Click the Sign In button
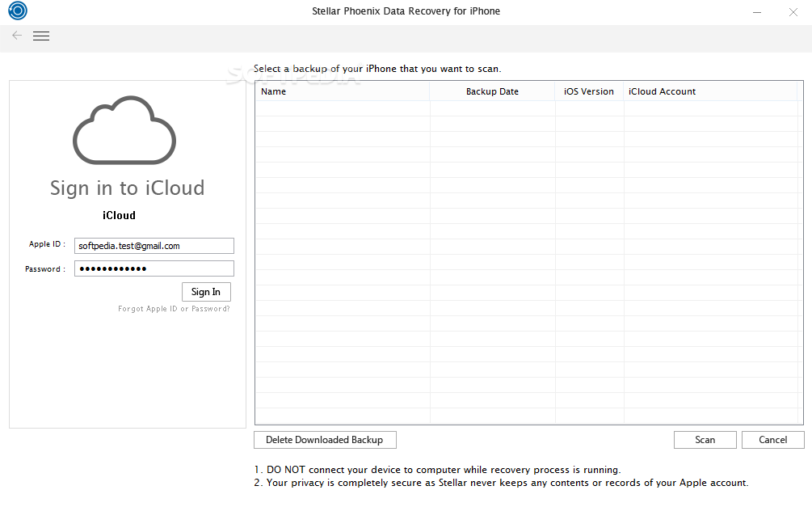The image size is (812, 507). pos(206,292)
